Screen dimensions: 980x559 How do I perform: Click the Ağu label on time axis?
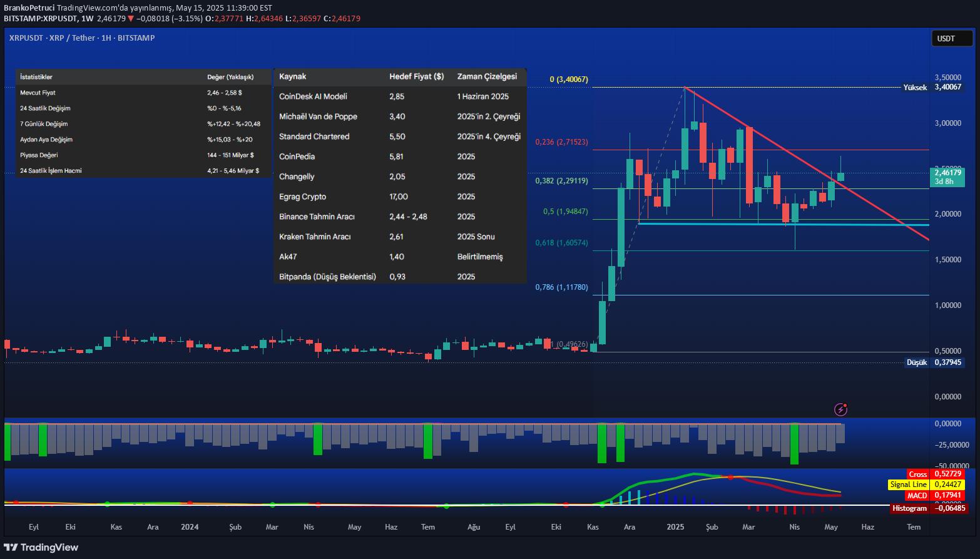474,527
